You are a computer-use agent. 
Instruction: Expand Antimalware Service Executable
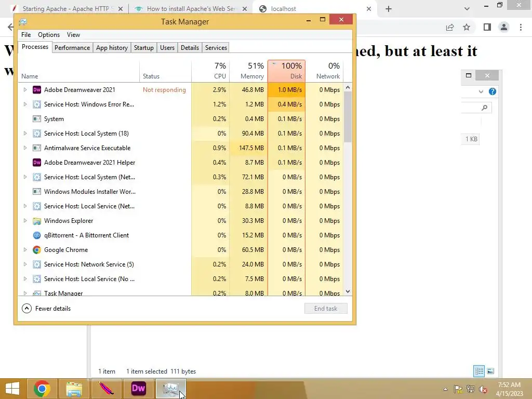tap(25, 148)
